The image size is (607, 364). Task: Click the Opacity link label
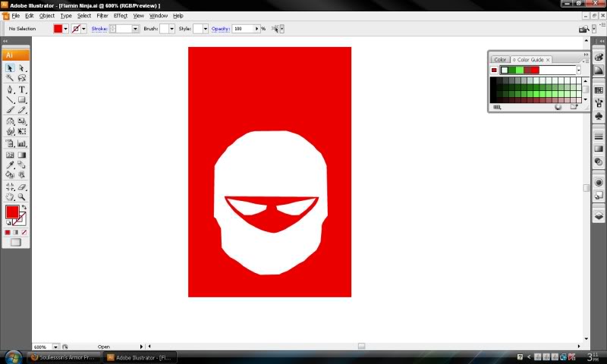(220, 29)
